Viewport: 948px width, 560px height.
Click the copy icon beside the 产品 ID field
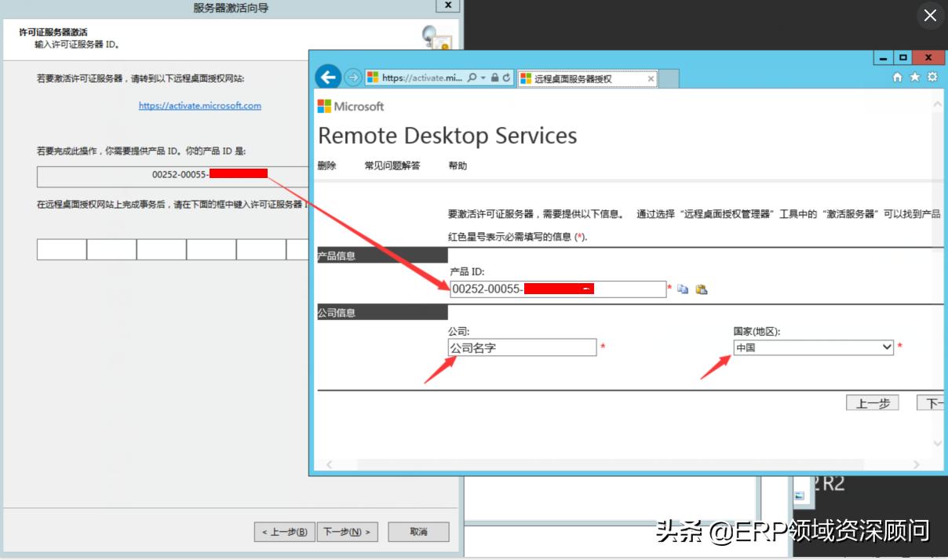point(683,289)
